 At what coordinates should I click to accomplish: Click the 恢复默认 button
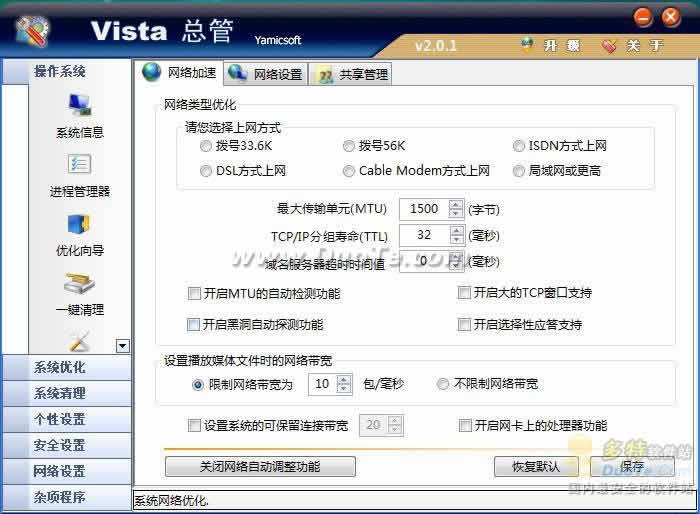(536, 467)
